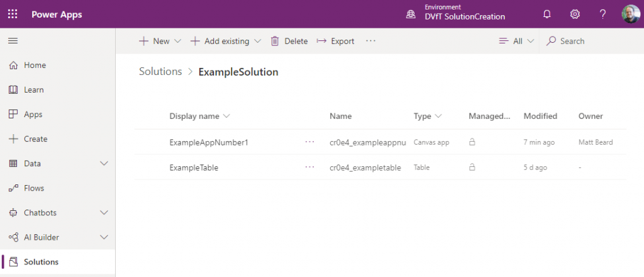Open the app launcher waffle icon
This screenshot has width=644, height=277.
click(x=13, y=14)
